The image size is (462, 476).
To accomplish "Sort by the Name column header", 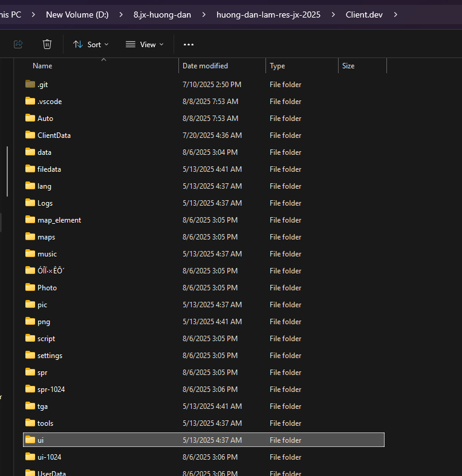I will coord(42,66).
